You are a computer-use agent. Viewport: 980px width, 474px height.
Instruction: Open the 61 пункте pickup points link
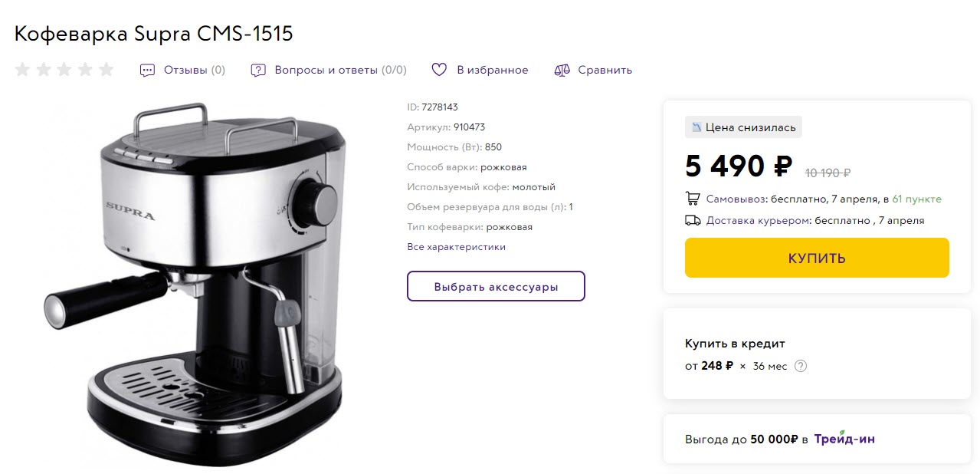(917, 199)
